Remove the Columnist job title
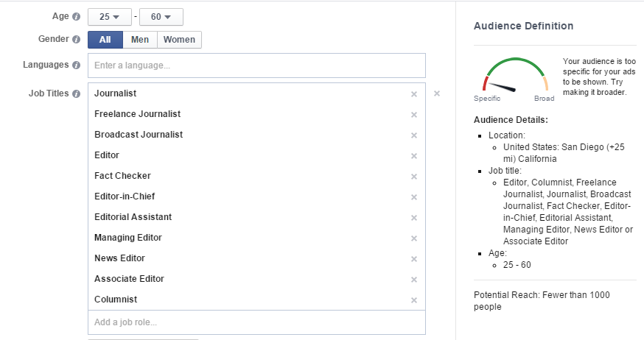 click(x=414, y=300)
